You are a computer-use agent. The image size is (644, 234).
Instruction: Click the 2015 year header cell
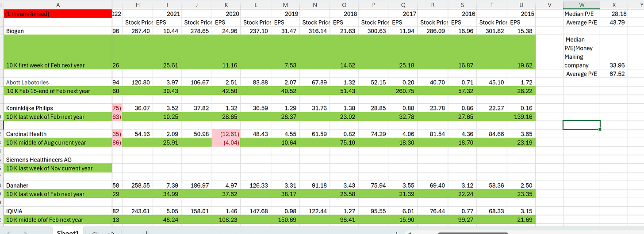pyautogui.click(x=521, y=14)
